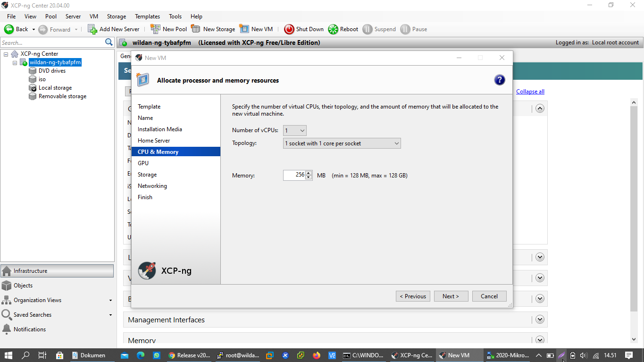
Task: Decrease memory with the down arrow
Action: coord(309,177)
